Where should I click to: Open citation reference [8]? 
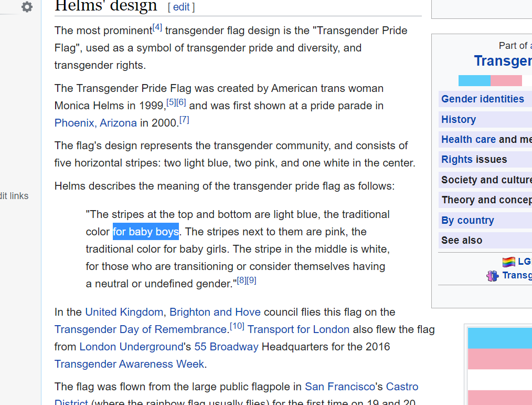241,281
